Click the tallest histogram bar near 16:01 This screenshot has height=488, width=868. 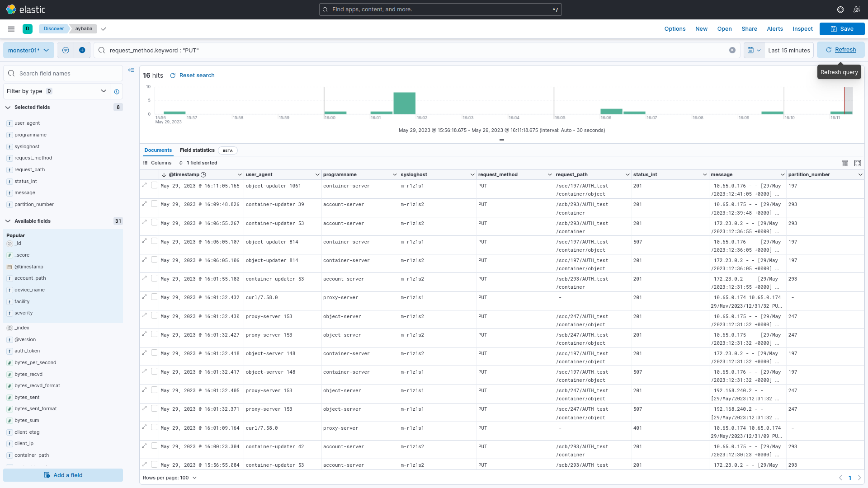coord(404,103)
